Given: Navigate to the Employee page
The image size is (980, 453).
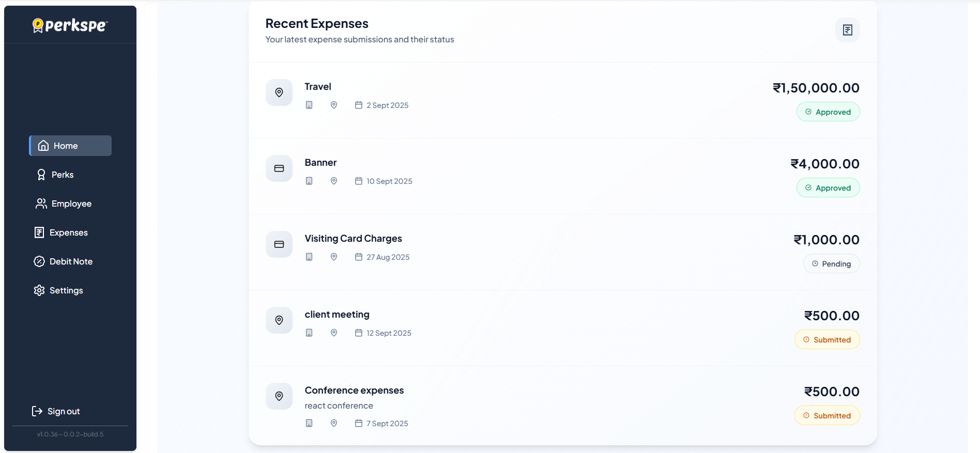Looking at the screenshot, I should [x=71, y=204].
